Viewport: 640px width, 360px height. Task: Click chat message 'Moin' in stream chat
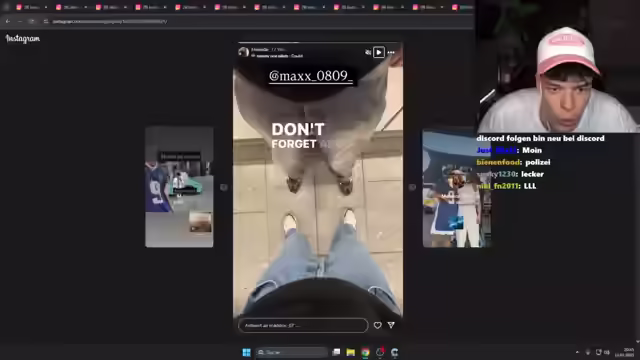532,150
